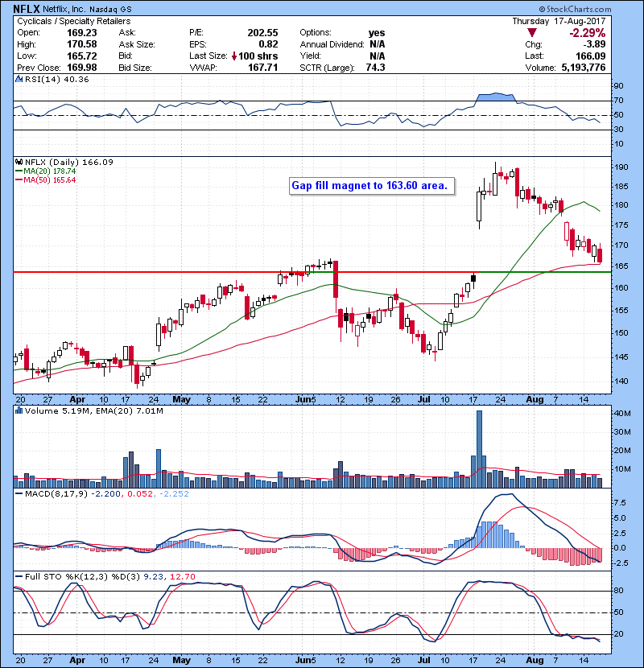The width and height of the screenshot is (644, 668).
Task: Click the Annual Dividend label
Action: click(332, 44)
